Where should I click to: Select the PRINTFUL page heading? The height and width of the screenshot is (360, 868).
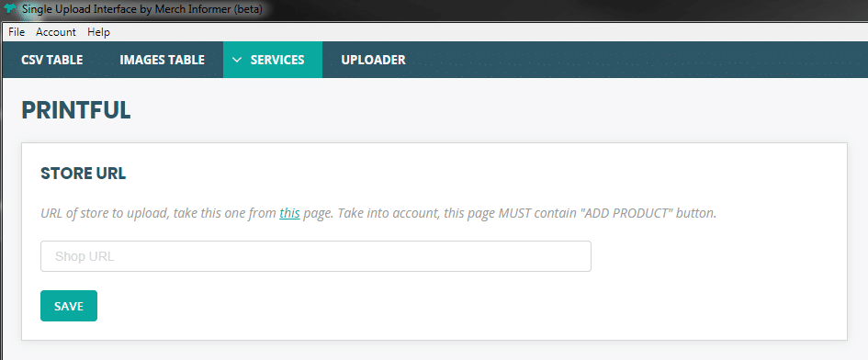click(x=76, y=110)
